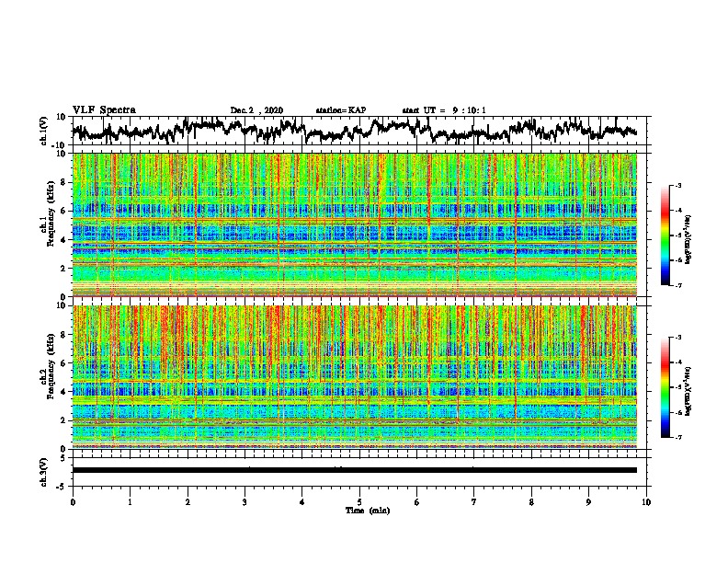Click the "0" tick on the time axis
728x563 pixels.
[x=73, y=502]
